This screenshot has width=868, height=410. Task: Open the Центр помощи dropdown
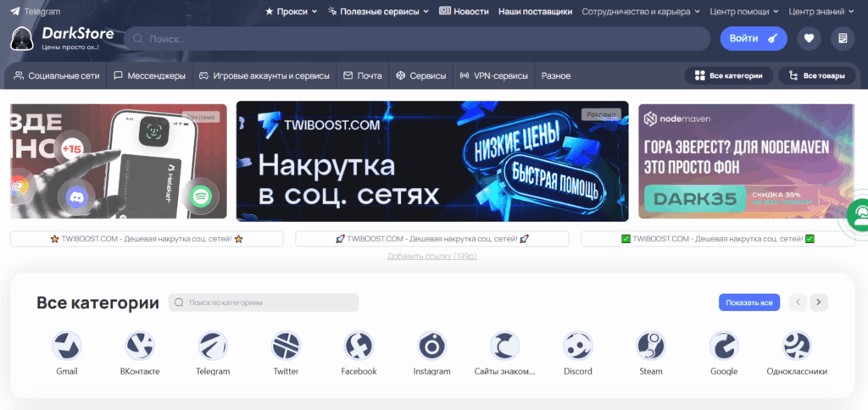coord(744,11)
